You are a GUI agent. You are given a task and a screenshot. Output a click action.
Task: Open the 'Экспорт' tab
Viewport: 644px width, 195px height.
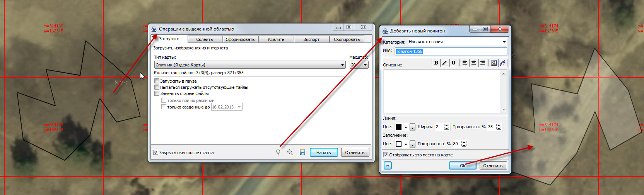(x=311, y=39)
